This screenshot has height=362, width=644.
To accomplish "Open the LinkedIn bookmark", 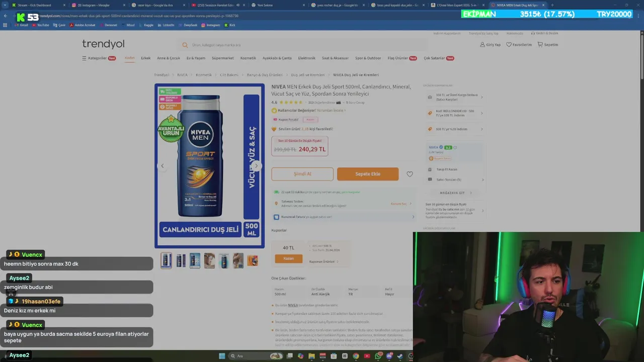I will tap(166, 25).
